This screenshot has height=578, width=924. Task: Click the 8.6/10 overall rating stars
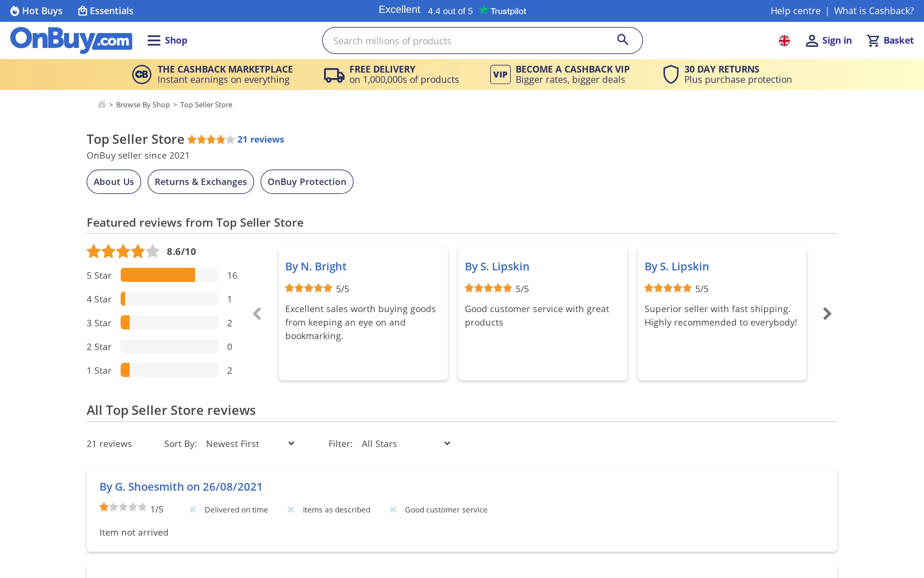click(x=123, y=251)
